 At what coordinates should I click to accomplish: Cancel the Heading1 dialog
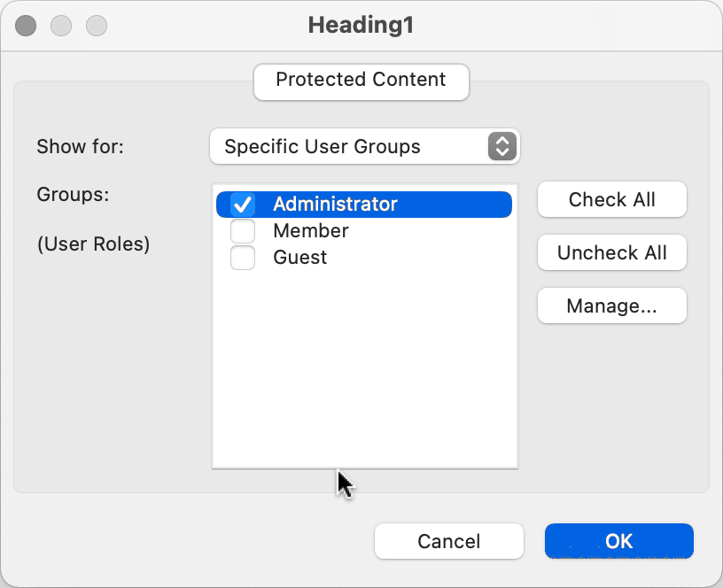coord(448,541)
